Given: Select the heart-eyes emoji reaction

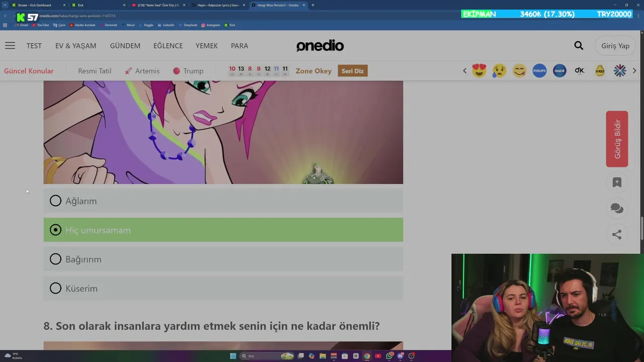Looking at the screenshot, I should (479, 71).
